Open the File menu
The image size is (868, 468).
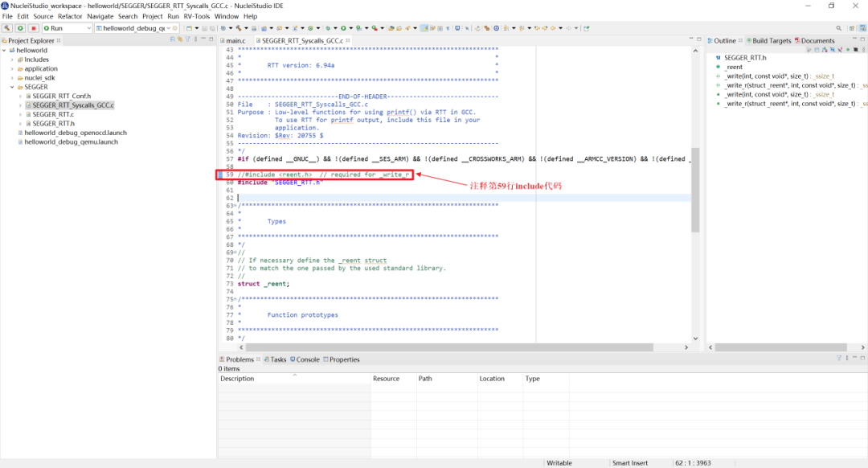tap(7, 17)
